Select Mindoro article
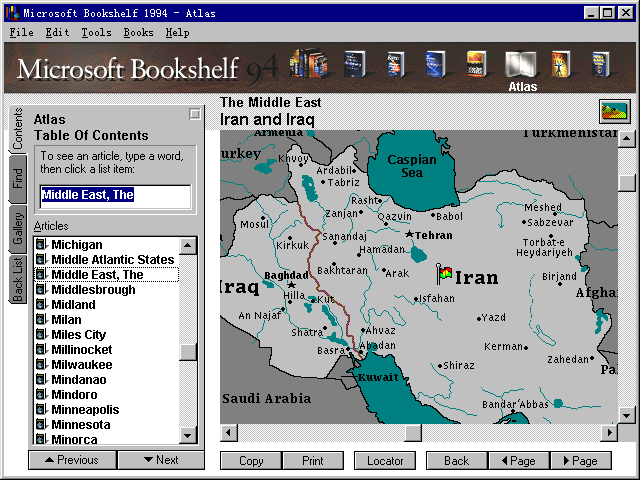Image resolution: width=640 pixels, height=480 pixels. (x=106, y=394)
